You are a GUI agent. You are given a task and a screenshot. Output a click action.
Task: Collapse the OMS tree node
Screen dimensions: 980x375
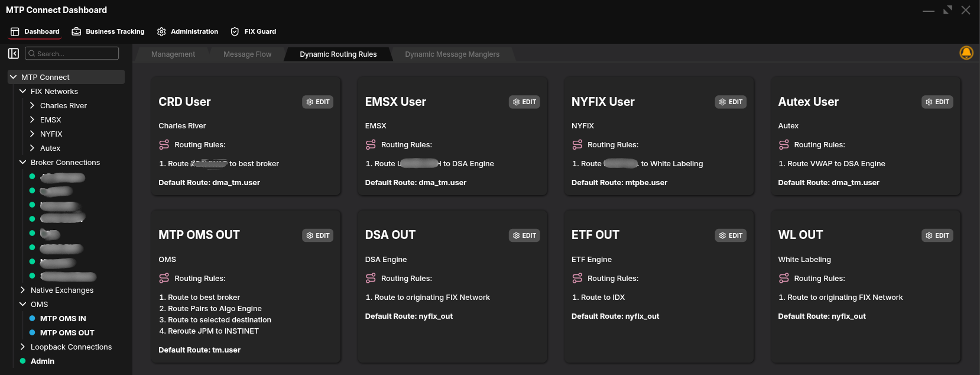[x=22, y=304]
